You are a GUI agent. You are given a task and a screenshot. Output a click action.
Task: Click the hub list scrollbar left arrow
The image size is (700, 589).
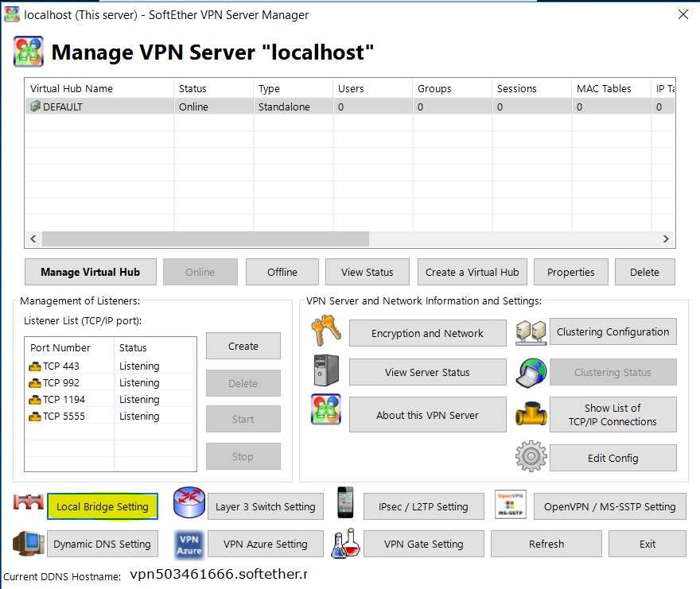tap(33, 238)
